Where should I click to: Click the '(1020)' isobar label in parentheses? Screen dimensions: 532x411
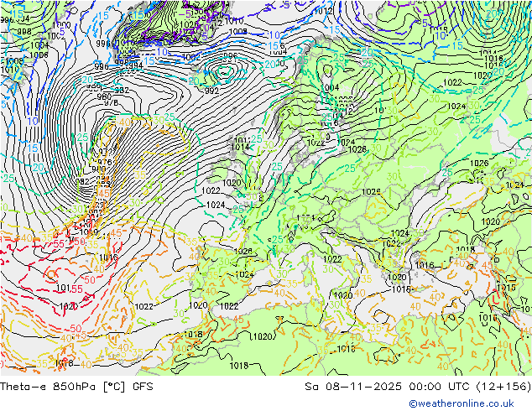click(x=262, y=336)
